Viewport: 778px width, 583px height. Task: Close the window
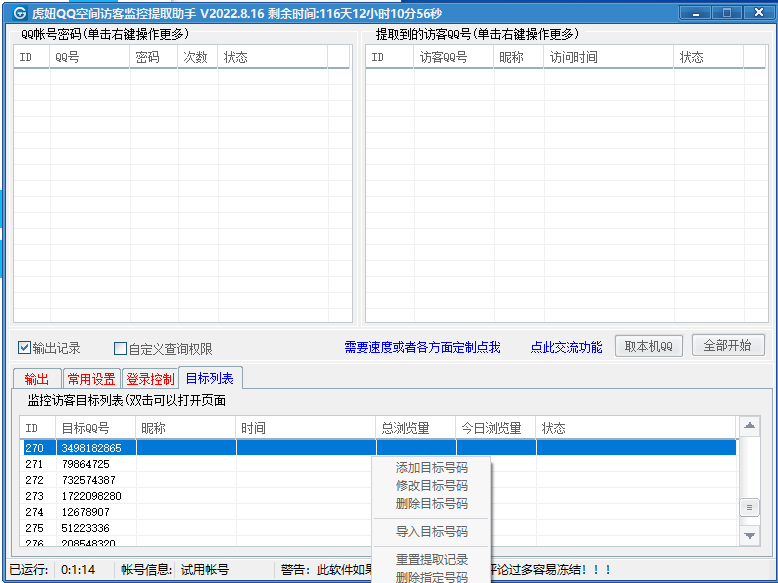click(x=758, y=12)
